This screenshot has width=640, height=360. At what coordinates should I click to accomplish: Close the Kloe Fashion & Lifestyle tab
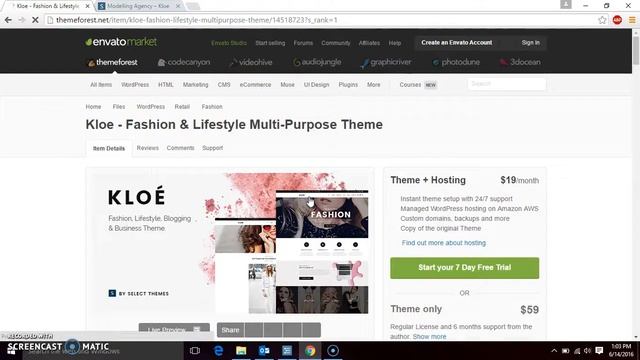click(x=87, y=6)
